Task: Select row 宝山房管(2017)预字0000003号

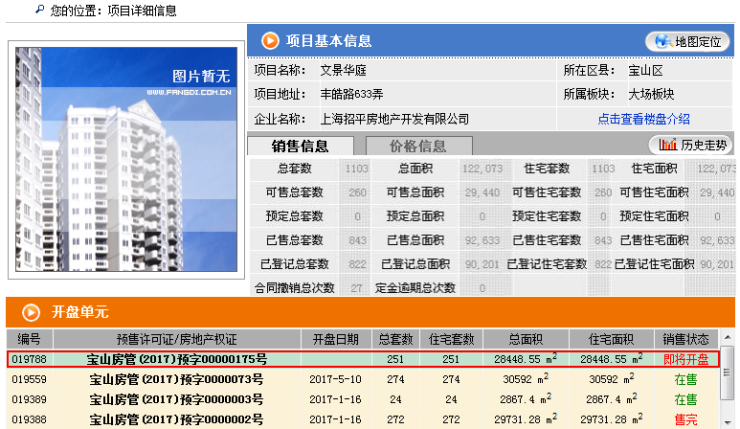Action: [x=176, y=399]
